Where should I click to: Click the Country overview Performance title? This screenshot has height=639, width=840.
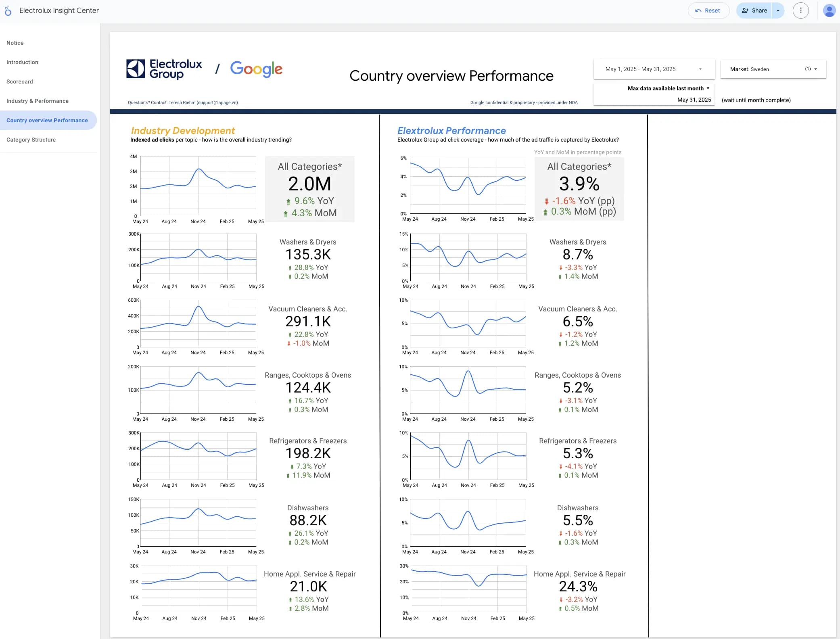point(451,76)
